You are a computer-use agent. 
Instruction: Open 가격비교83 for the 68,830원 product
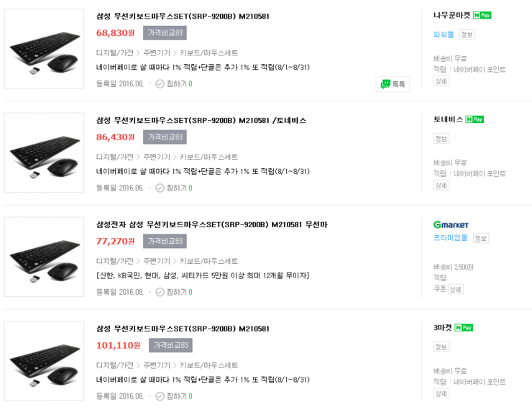point(165,33)
